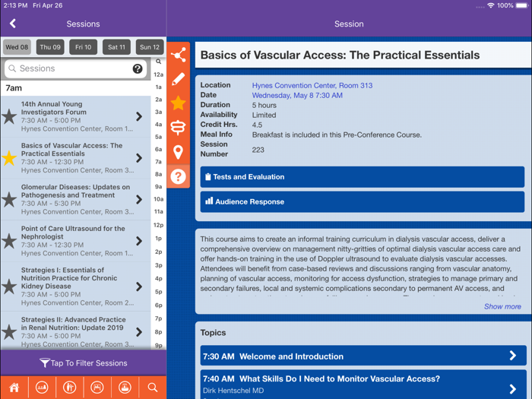Favorite the Point of Care Ultrasound session
532x399 pixels.
[9, 241]
